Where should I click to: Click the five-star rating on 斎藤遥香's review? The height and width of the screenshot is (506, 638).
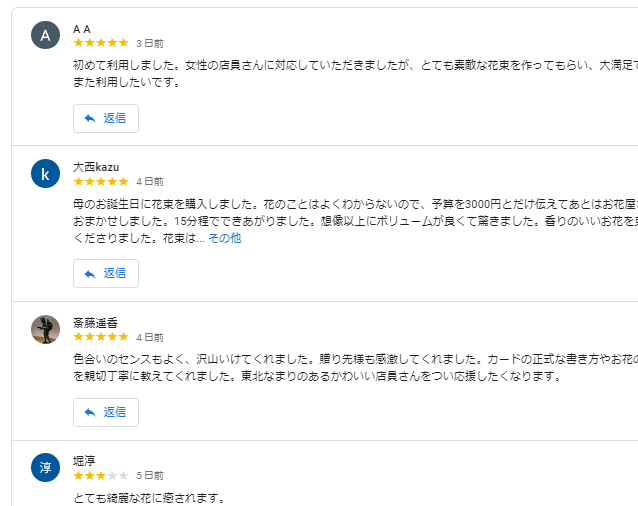(x=101, y=337)
